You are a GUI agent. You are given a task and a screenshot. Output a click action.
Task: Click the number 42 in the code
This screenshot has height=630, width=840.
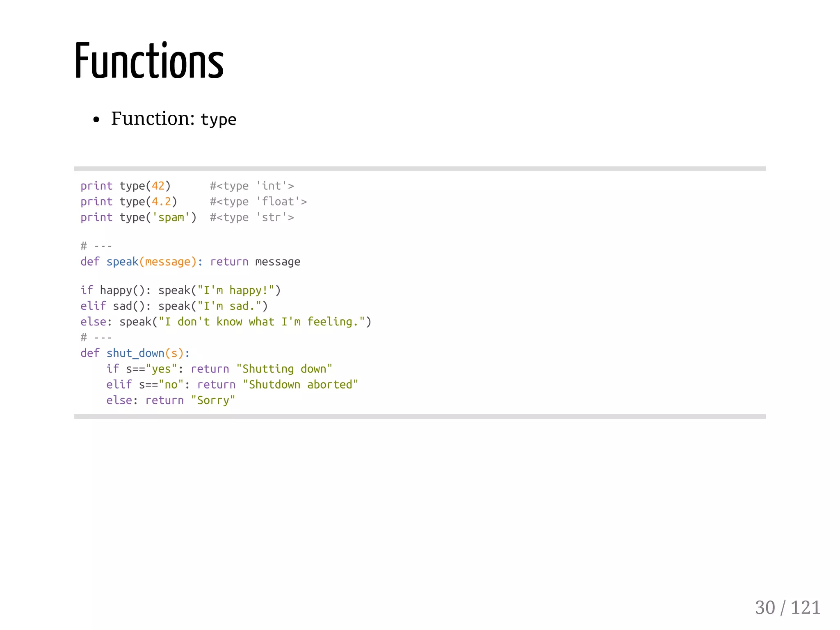(x=158, y=186)
